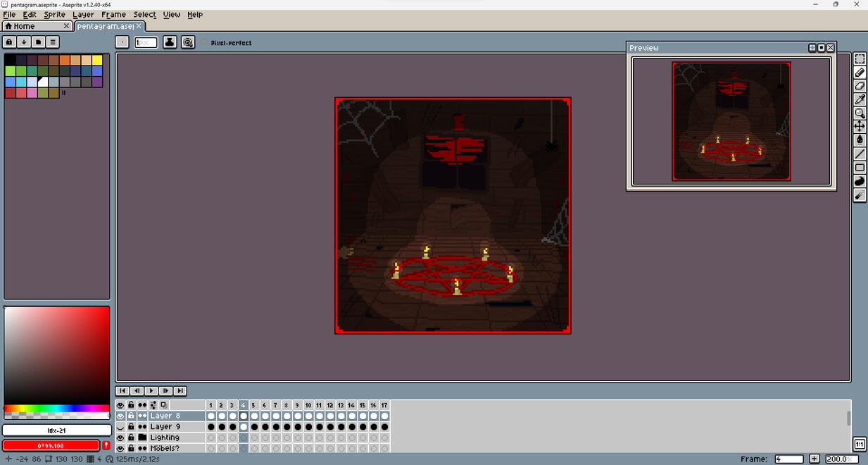Expand the Lighting layer group folder
Screen dimensions: 868x465
click(142, 438)
